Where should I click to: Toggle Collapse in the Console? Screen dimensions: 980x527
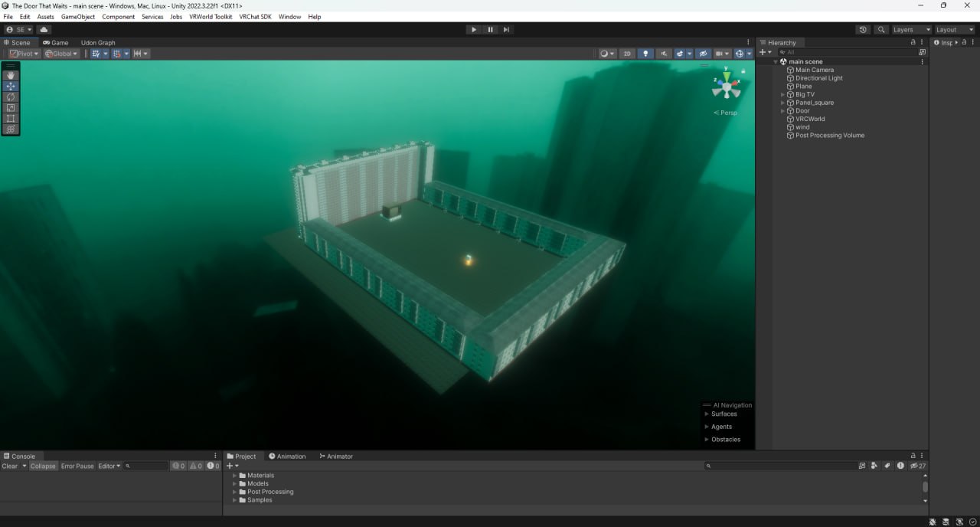43,466
